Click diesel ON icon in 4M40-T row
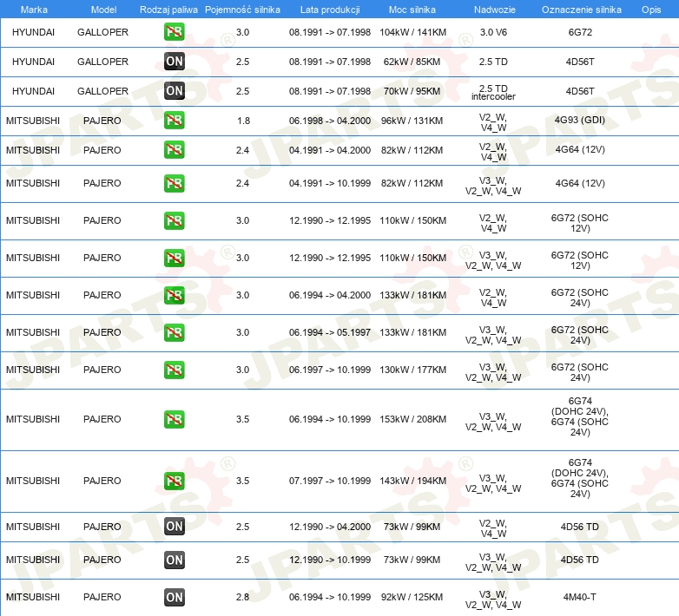This screenshot has height=616, width=679. tap(174, 597)
